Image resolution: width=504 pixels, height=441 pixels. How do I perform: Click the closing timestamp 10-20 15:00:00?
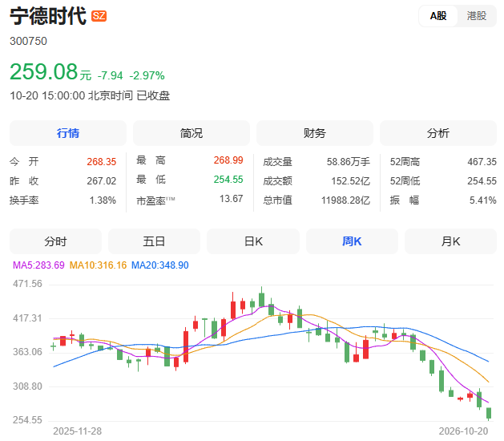click(x=47, y=95)
